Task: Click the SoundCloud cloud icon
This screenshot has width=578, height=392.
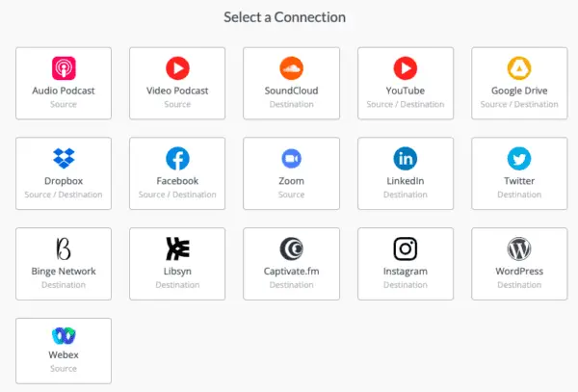Action: pyautogui.click(x=291, y=68)
